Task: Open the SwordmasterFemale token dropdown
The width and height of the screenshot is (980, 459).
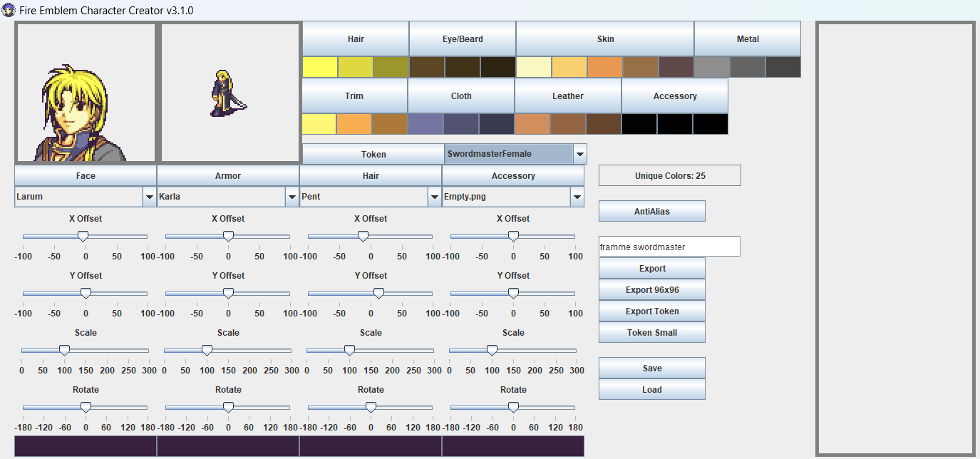Action: point(578,153)
